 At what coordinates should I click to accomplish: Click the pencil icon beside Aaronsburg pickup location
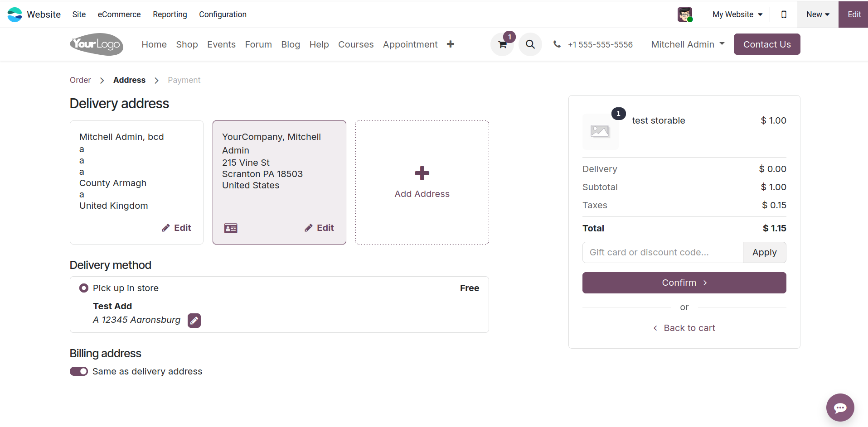point(194,321)
